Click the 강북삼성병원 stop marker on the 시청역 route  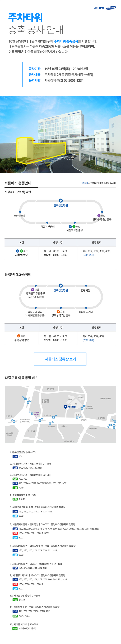(x=60, y=201)
